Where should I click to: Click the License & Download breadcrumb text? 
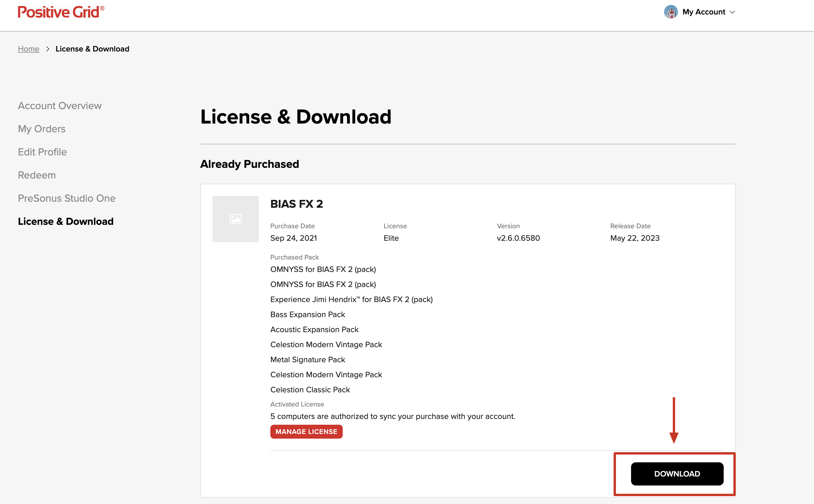click(92, 49)
